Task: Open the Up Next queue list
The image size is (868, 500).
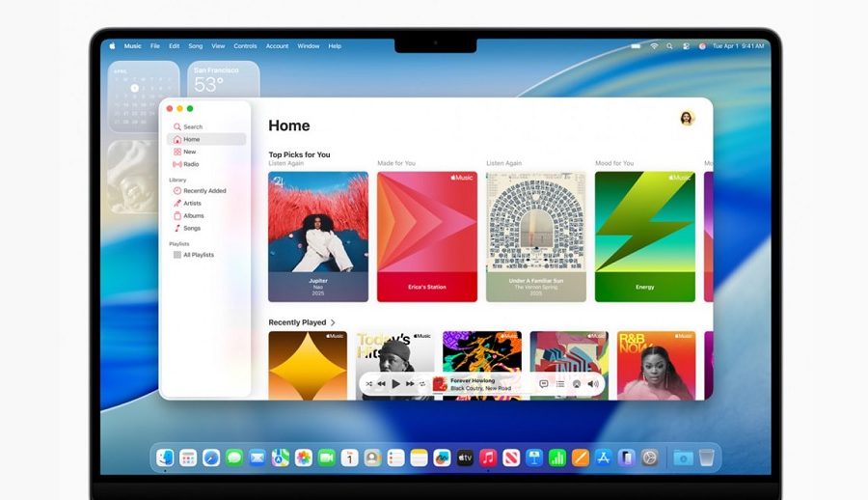Action: 560,384
